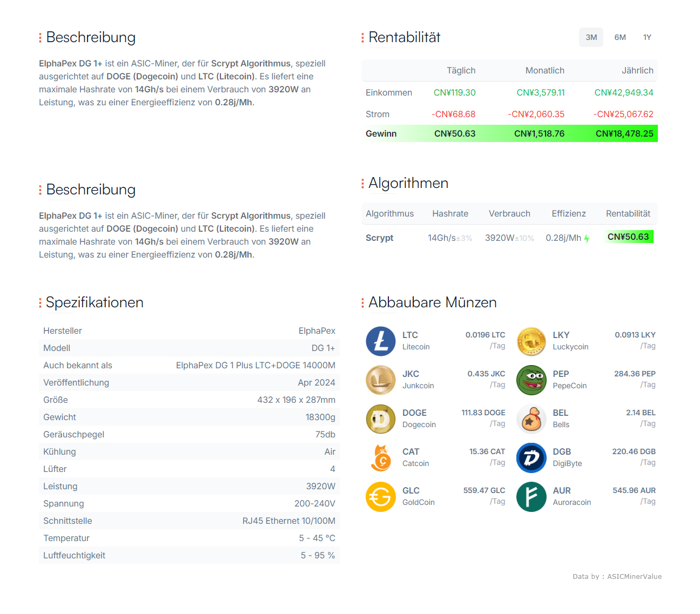Click RJ45 Ethernet 10/100M interface value
Screen dimensions: 700x614
289,521
